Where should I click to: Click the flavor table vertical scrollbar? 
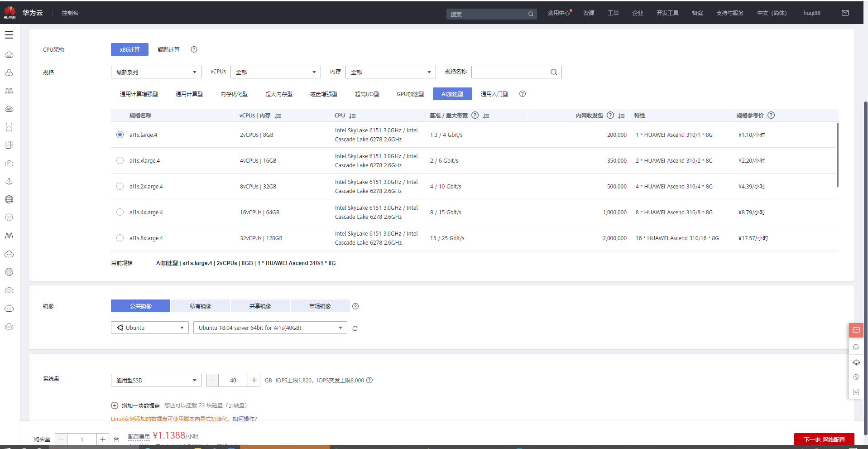[x=838, y=154]
